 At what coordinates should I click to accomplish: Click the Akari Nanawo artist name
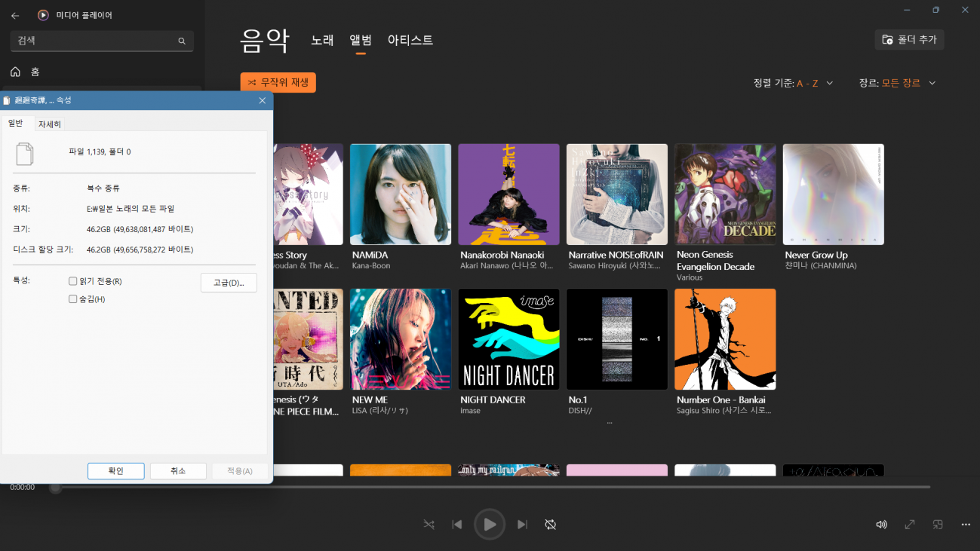(x=507, y=266)
